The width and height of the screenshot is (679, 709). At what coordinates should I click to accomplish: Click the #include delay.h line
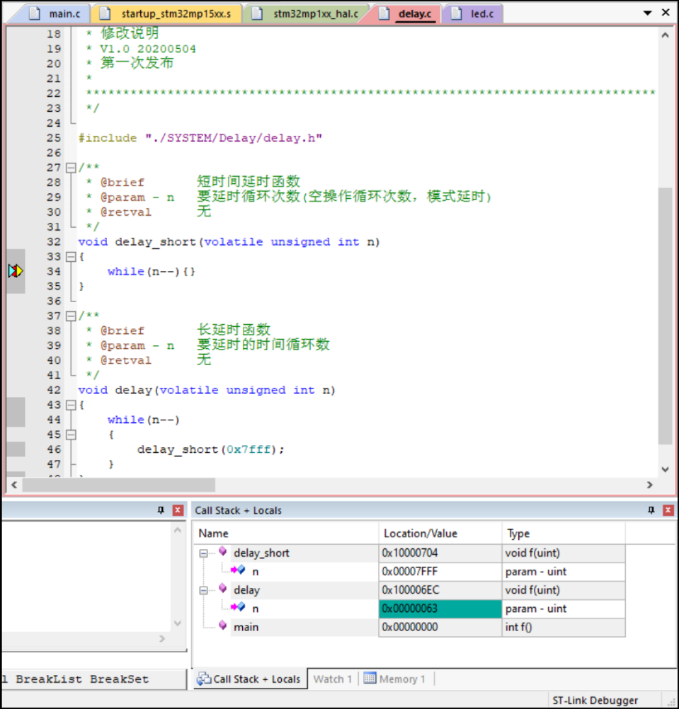click(200, 138)
